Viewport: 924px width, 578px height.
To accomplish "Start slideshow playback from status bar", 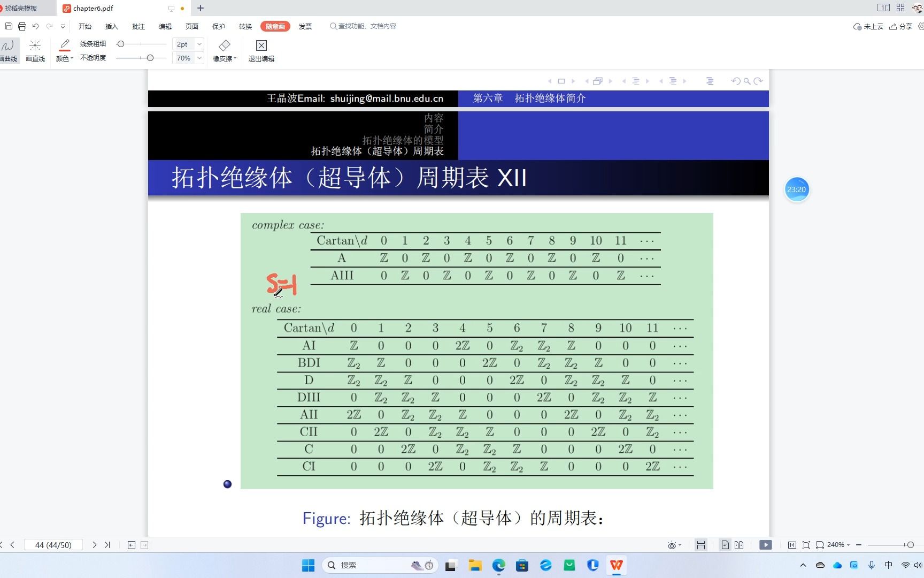I will tap(765, 545).
